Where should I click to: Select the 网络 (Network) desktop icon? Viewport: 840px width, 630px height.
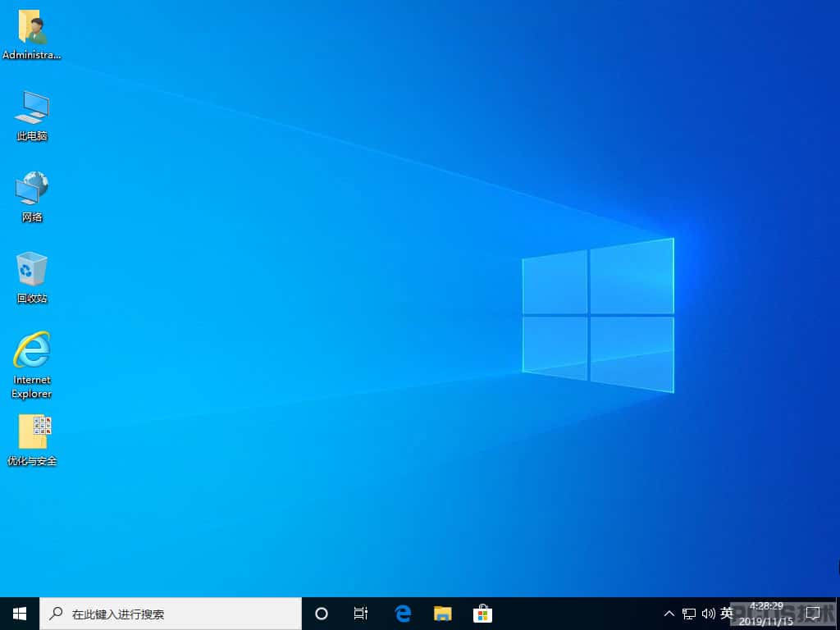[32, 196]
